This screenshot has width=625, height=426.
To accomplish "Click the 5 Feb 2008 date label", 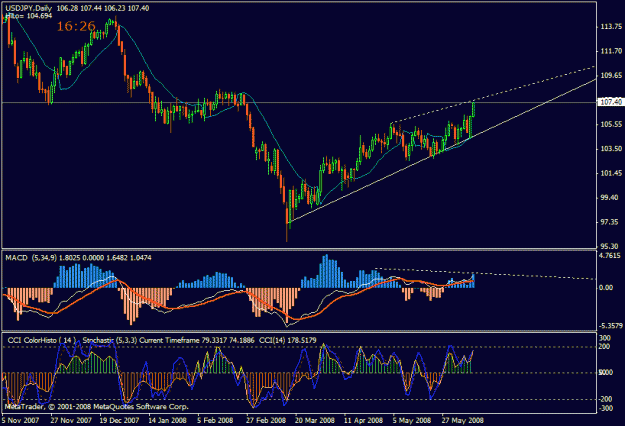I will coord(215,420).
